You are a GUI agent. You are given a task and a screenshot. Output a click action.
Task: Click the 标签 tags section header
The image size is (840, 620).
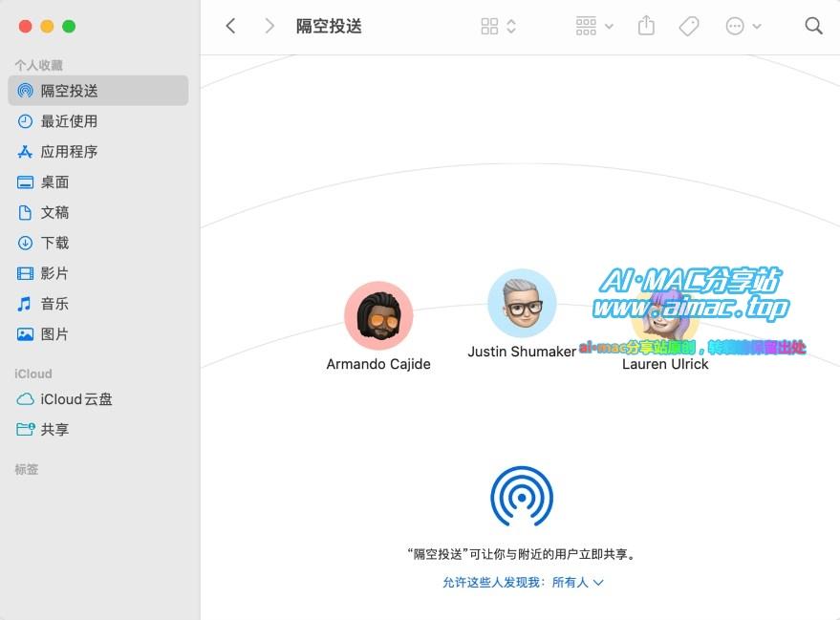pos(26,470)
